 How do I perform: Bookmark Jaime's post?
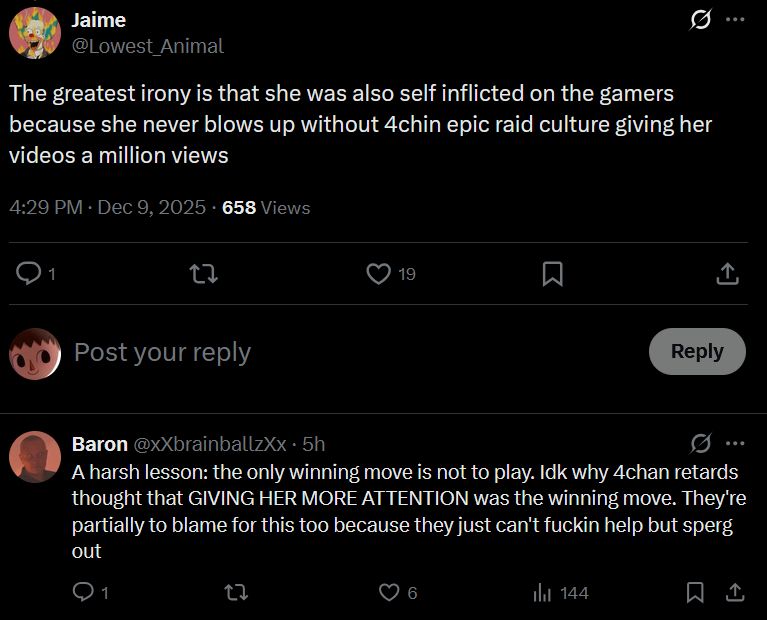click(x=552, y=273)
